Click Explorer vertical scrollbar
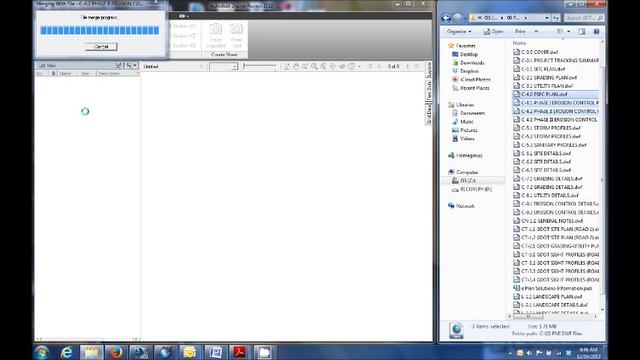The height and width of the screenshot is (360, 640). click(602, 176)
